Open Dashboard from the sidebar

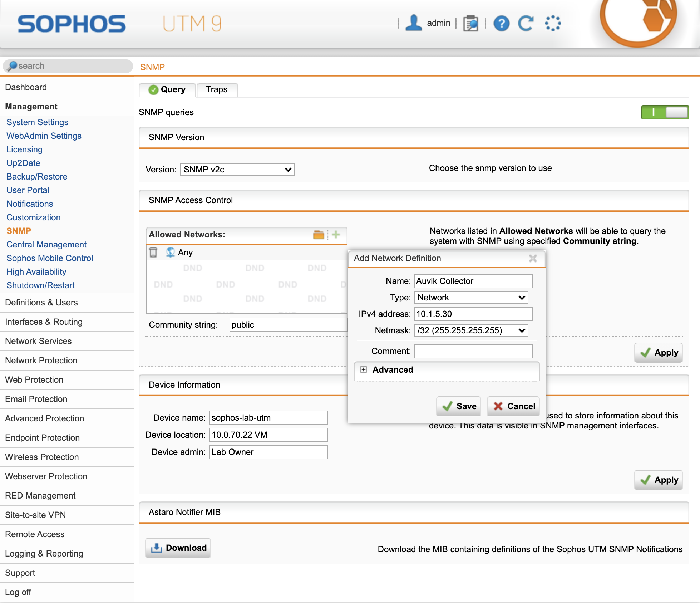click(67, 87)
